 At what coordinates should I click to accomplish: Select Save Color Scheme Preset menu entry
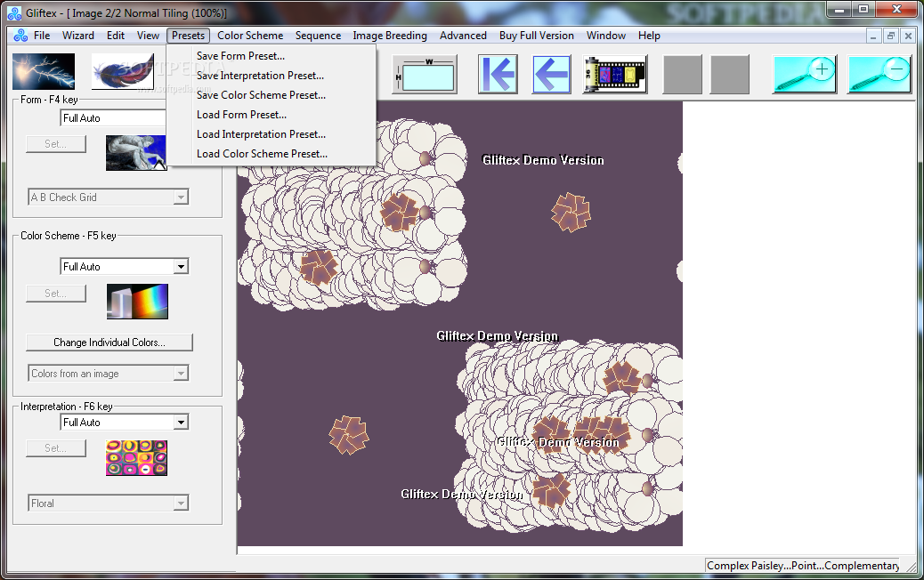pyautogui.click(x=272, y=95)
